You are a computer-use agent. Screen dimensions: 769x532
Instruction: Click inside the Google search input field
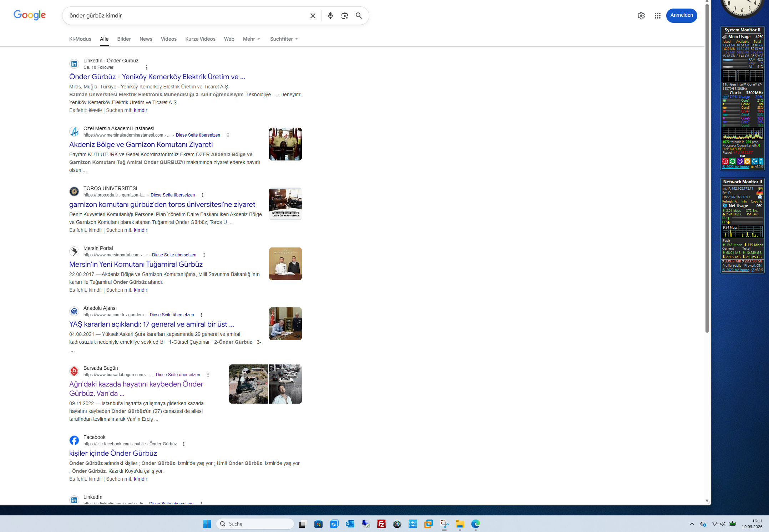point(186,16)
